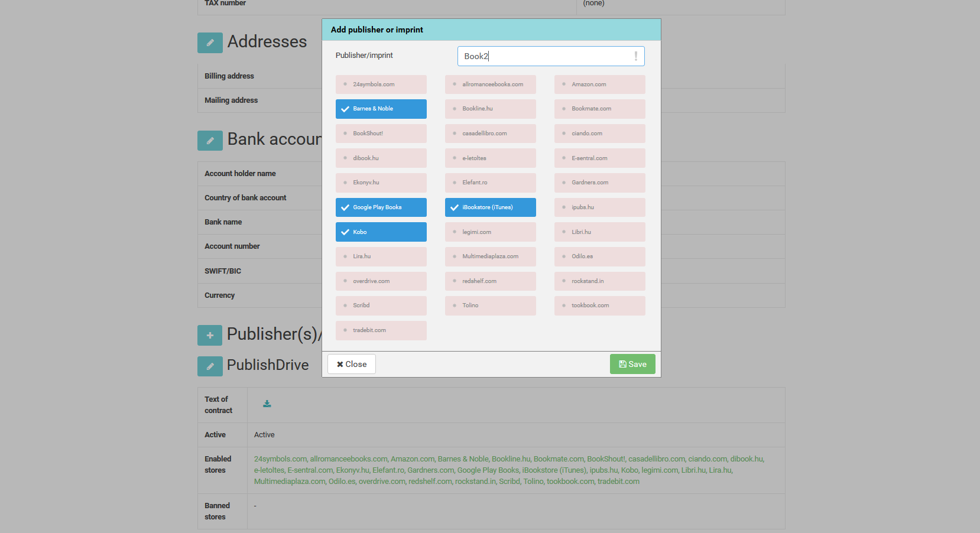Click the Enabled stores list text
Viewport: 980px width, 533px height.
tap(509, 470)
